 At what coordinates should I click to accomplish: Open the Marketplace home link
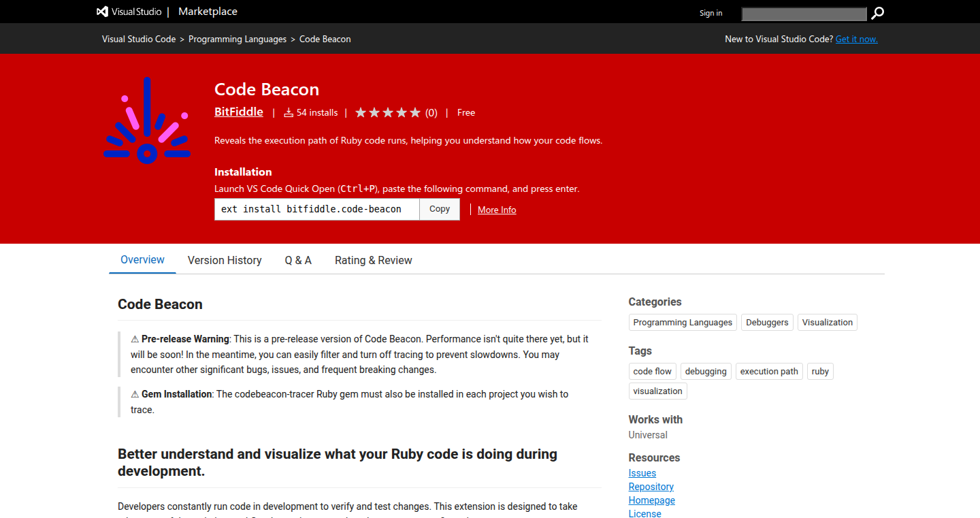pos(208,12)
